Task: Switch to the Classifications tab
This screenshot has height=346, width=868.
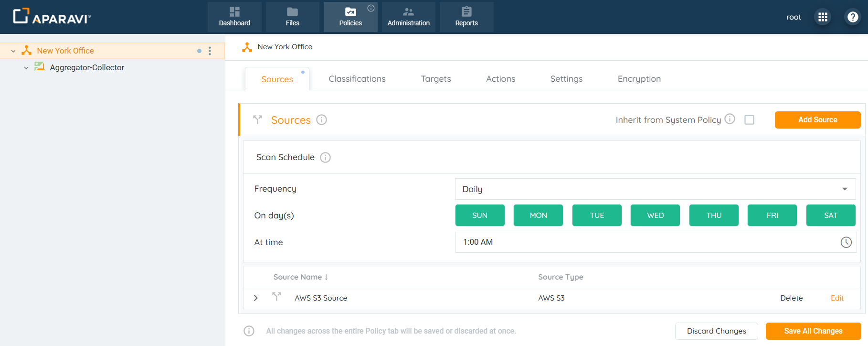Action: point(357,79)
